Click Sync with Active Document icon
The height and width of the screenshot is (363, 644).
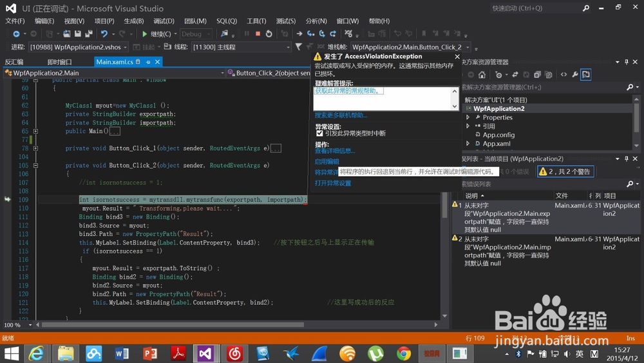[515, 74]
